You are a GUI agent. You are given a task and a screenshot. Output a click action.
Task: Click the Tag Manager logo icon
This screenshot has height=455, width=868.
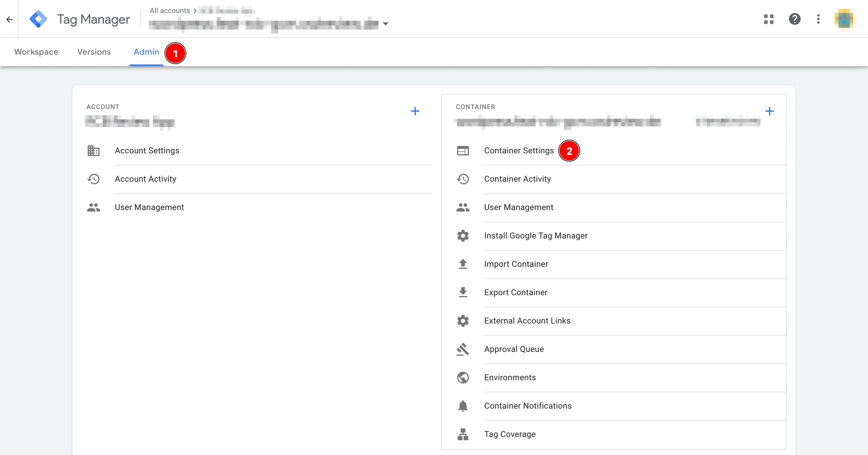click(38, 19)
